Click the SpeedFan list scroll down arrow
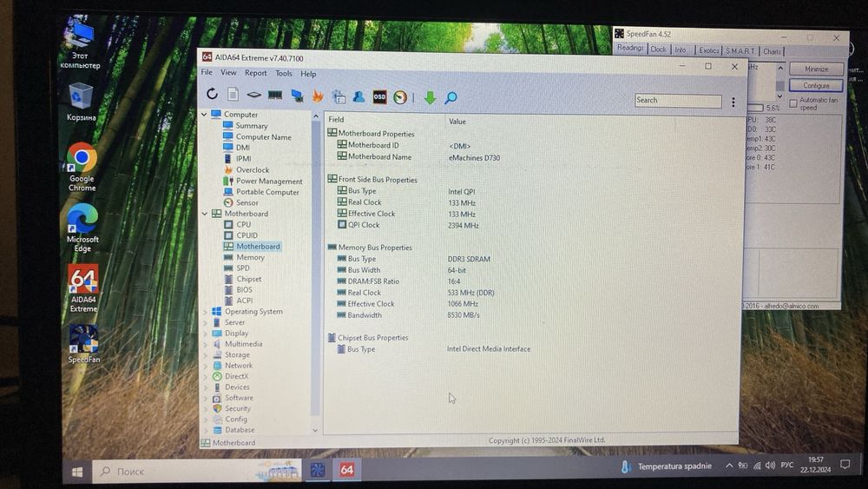868x489 pixels. [x=780, y=96]
